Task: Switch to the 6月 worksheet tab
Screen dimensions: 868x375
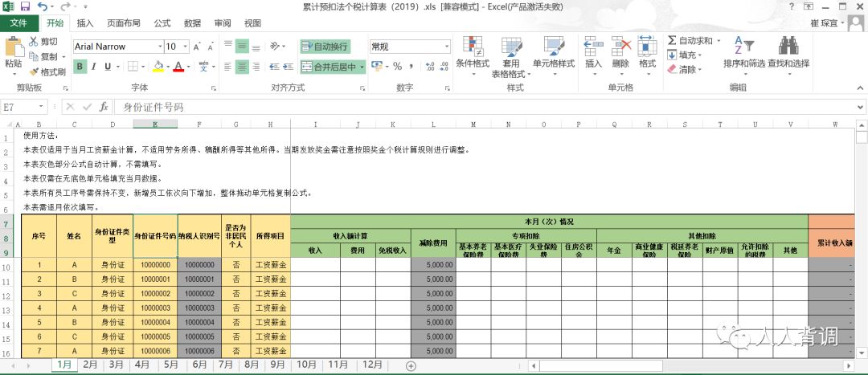Action: (x=200, y=365)
